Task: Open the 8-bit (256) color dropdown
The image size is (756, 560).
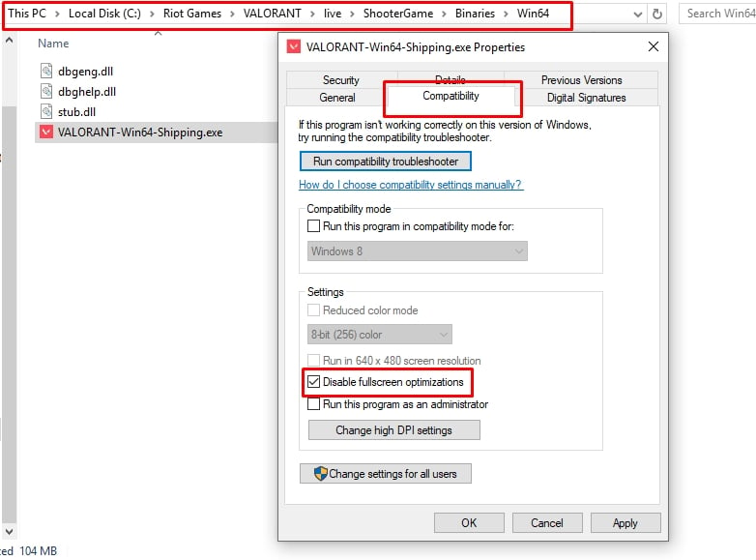Action: coord(380,335)
